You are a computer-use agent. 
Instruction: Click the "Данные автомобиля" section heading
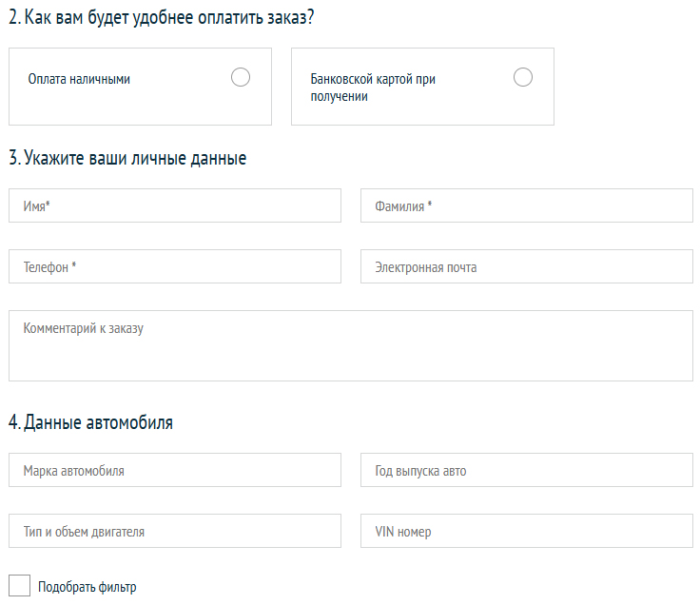[91, 422]
